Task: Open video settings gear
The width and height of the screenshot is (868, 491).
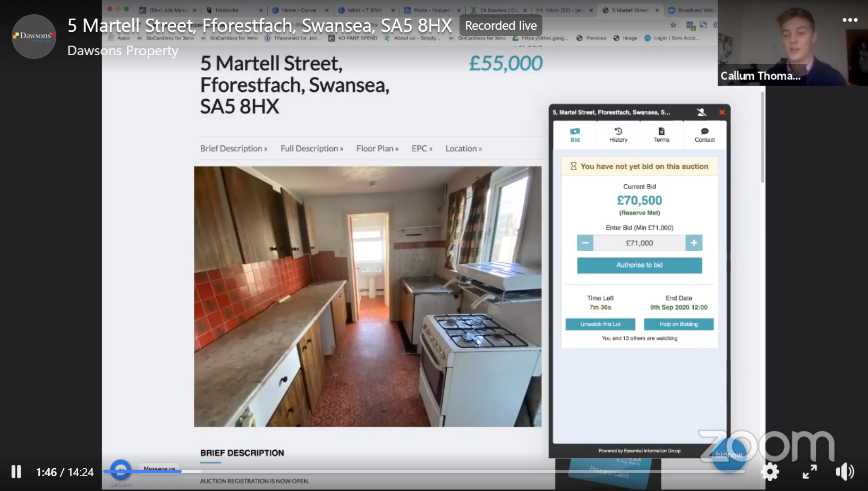Action: pos(770,471)
